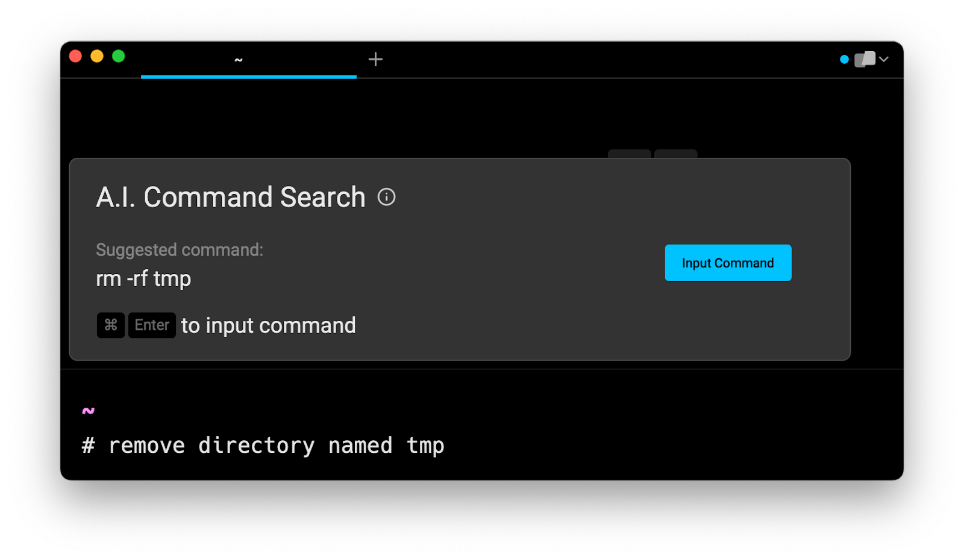This screenshot has width=964, height=560.
Task: Select the left hidden tab above the search panel
Action: click(x=629, y=154)
